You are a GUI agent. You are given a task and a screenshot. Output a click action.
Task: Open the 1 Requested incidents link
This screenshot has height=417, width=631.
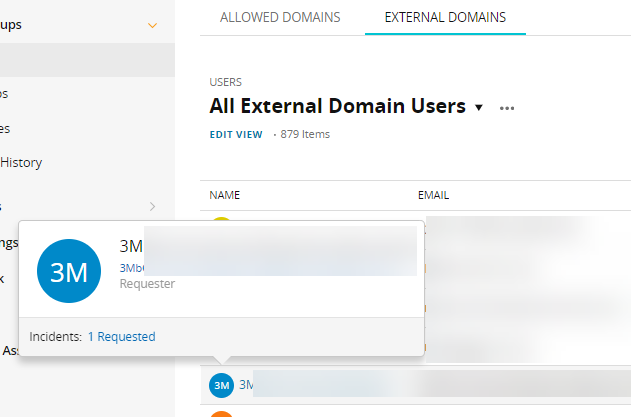point(122,336)
